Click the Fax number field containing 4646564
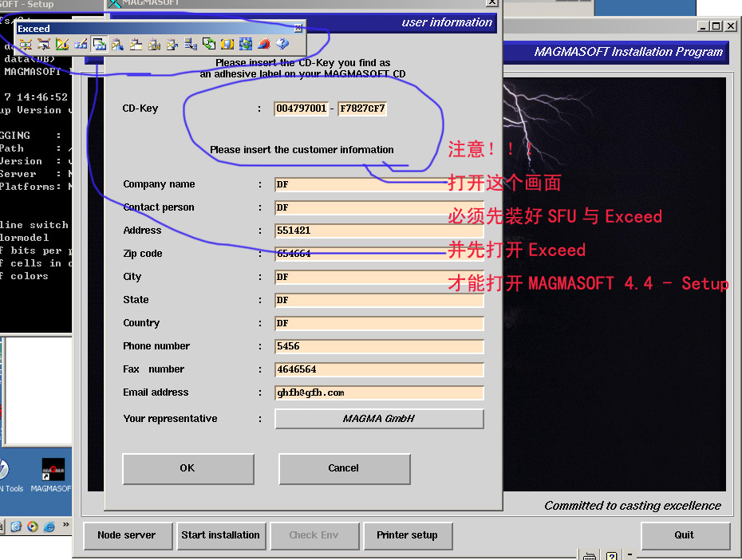Image resolution: width=742 pixels, height=560 pixels. (379, 369)
